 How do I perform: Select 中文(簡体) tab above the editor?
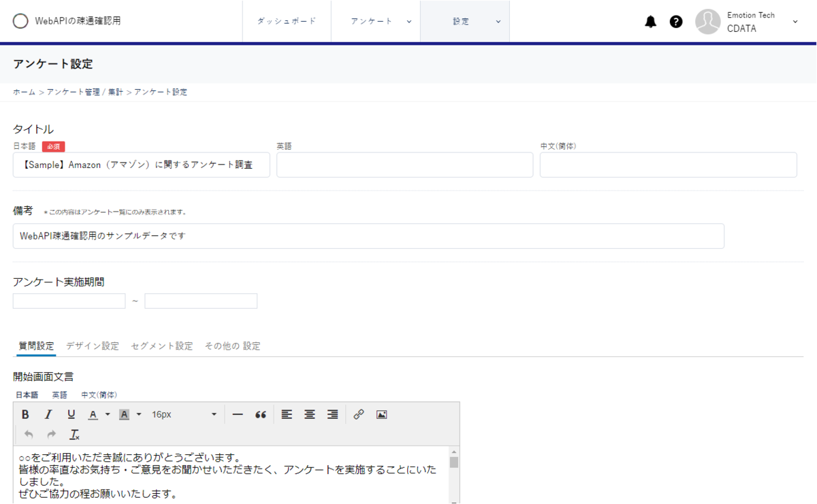pyautogui.click(x=99, y=394)
